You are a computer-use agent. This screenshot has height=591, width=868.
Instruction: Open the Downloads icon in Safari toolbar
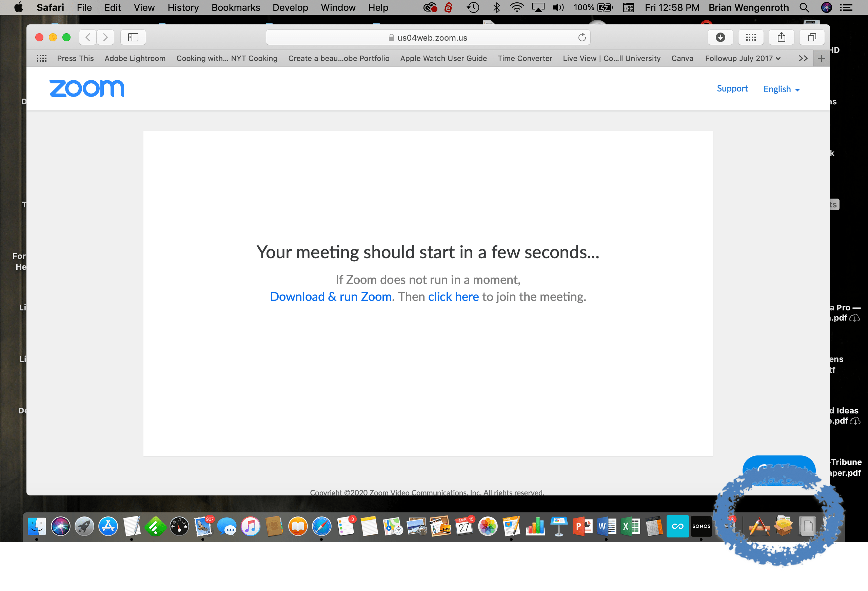[x=720, y=37]
